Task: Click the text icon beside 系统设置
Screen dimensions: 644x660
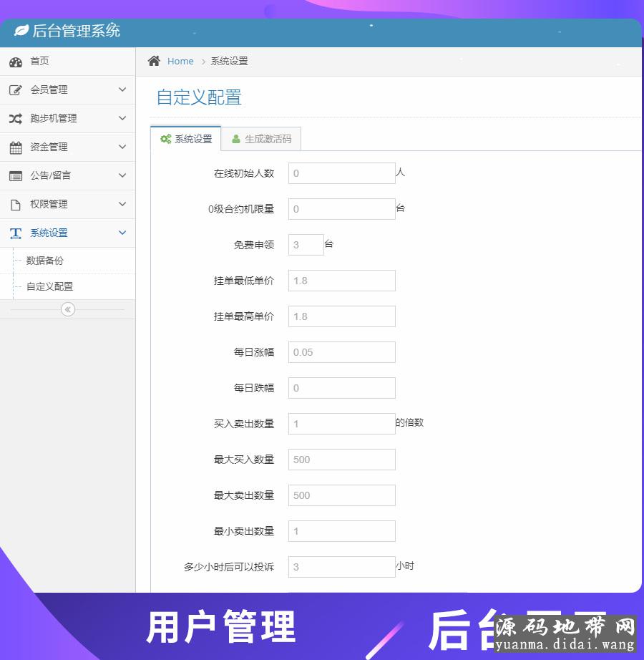Action: 16,233
